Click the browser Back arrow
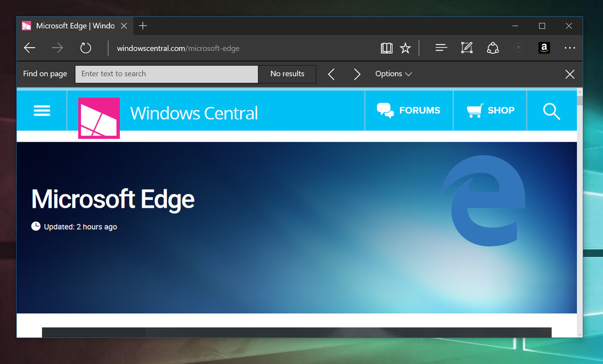603x364 pixels. pos(30,48)
